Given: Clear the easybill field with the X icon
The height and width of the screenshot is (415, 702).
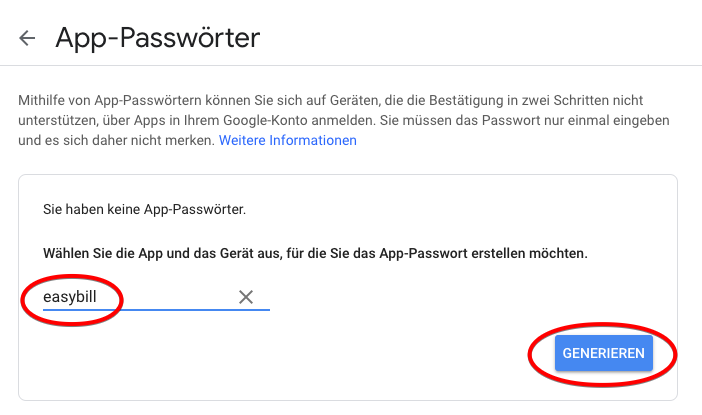Looking at the screenshot, I should (x=246, y=297).
